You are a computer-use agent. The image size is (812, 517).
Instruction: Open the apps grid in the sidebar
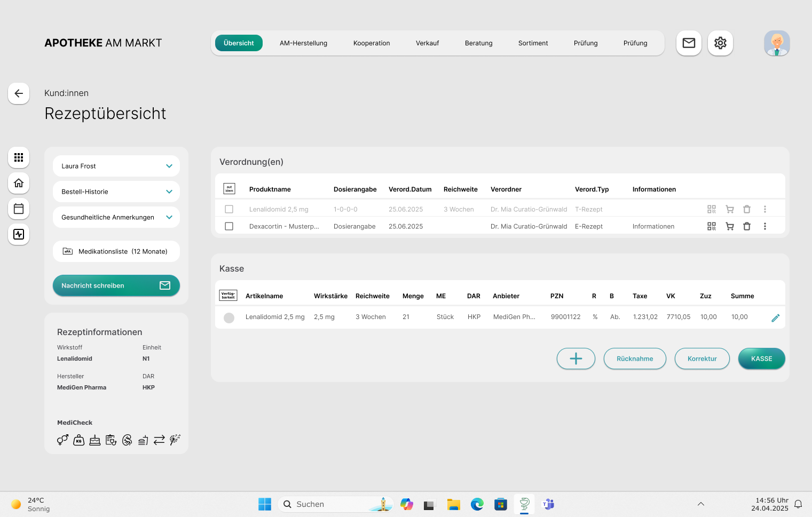(19, 157)
